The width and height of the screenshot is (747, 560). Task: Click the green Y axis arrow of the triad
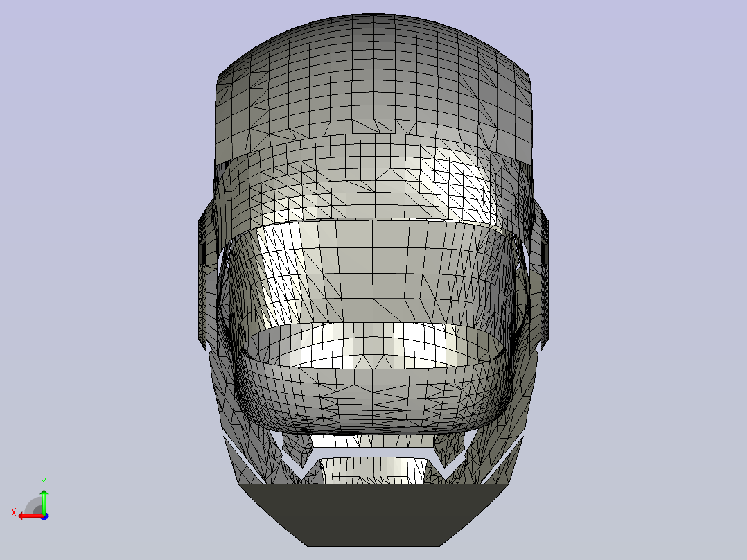coord(44,501)
